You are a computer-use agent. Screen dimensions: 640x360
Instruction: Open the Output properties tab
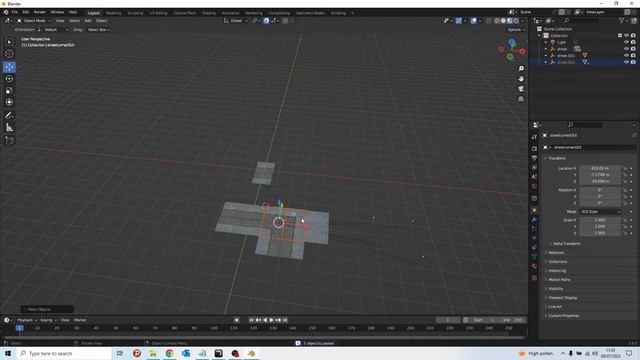(x=534, y=158)
